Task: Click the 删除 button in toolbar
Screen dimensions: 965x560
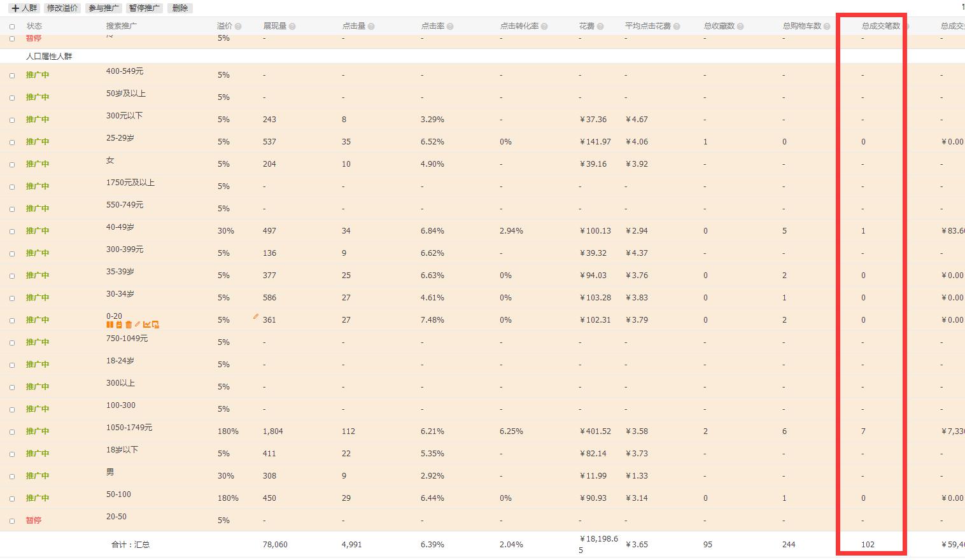Action: (x=180, y=8)
